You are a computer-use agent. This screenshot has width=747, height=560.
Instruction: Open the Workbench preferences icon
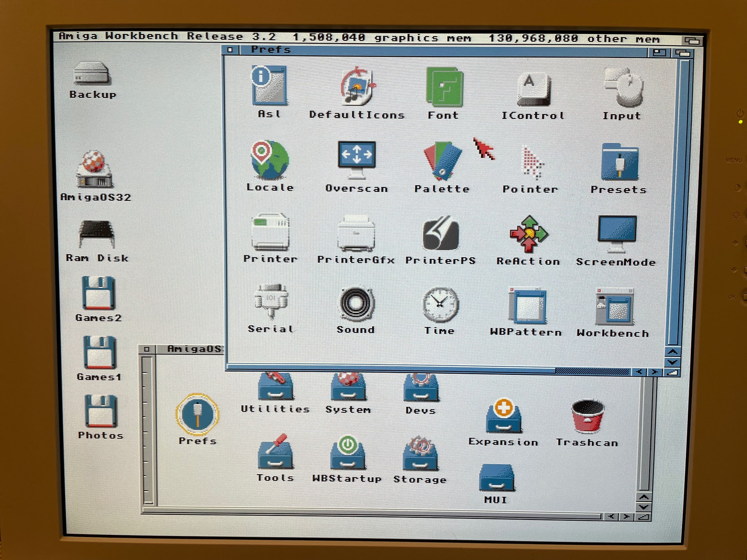point(615,306)
